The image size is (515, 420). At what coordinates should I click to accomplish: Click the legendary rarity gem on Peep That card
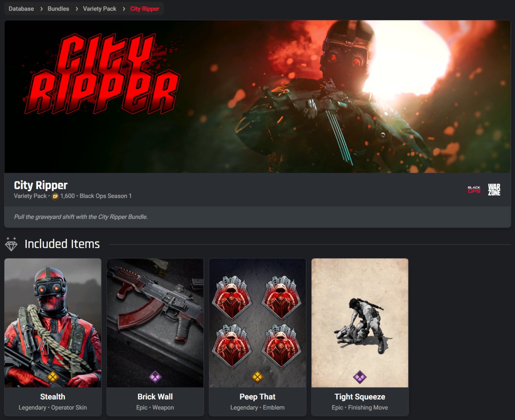(257, 377)
